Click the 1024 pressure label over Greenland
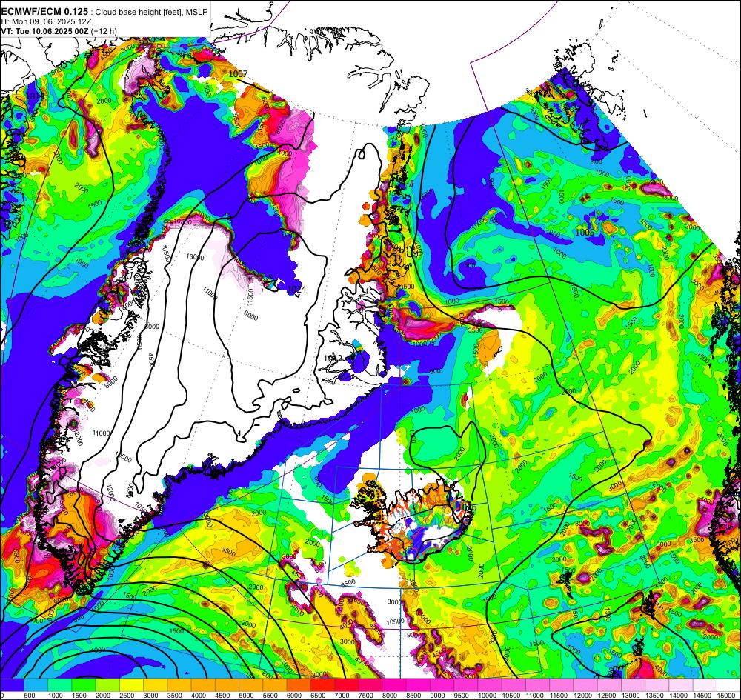The width and height of the screenshot is (741, 700). tap(297, 289)
